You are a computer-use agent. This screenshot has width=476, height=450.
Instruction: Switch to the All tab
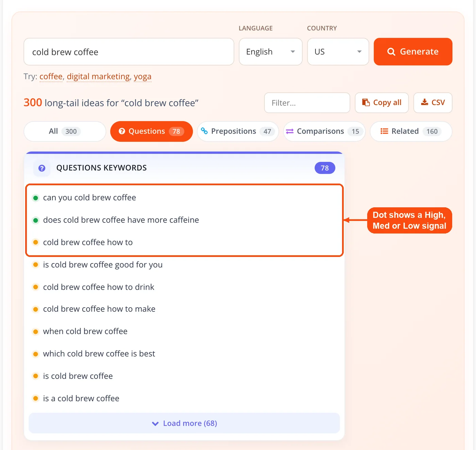point(65,131)
